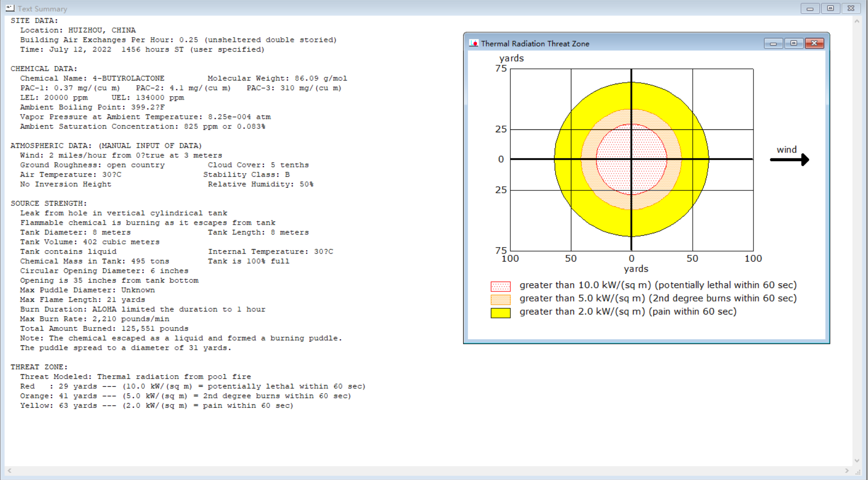Click the 'Red : 29 yards' threat line
This screenshot has width=868, height=480.
click(x=193, y=386)
